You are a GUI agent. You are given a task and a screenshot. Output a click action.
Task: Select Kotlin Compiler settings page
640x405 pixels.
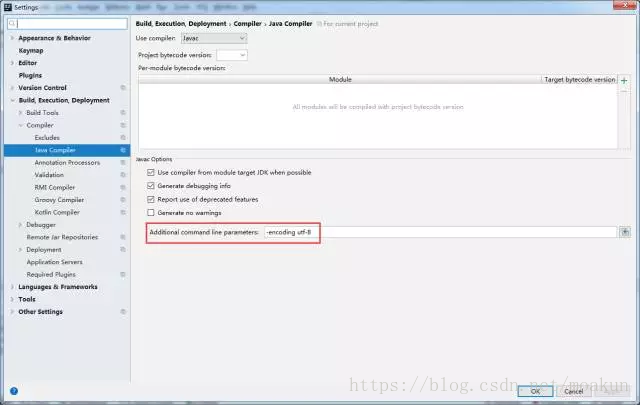57,212
